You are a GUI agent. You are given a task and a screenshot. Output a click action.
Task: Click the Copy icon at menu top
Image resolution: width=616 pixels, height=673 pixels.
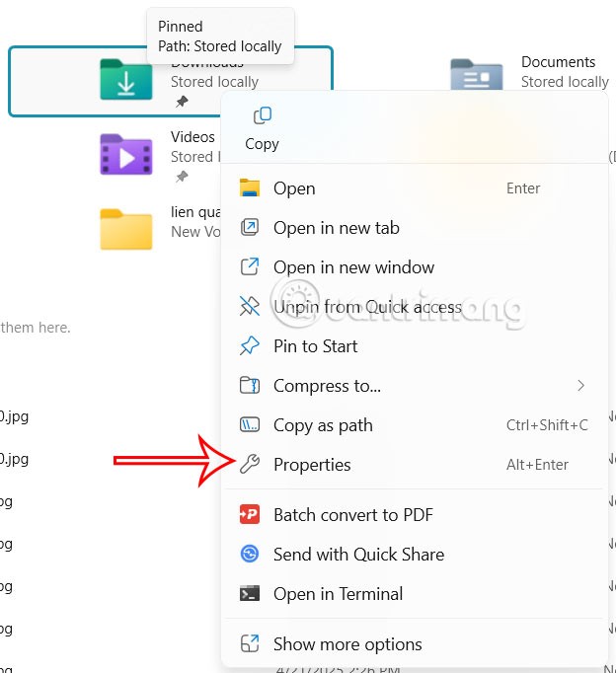(x=262, y=116)
